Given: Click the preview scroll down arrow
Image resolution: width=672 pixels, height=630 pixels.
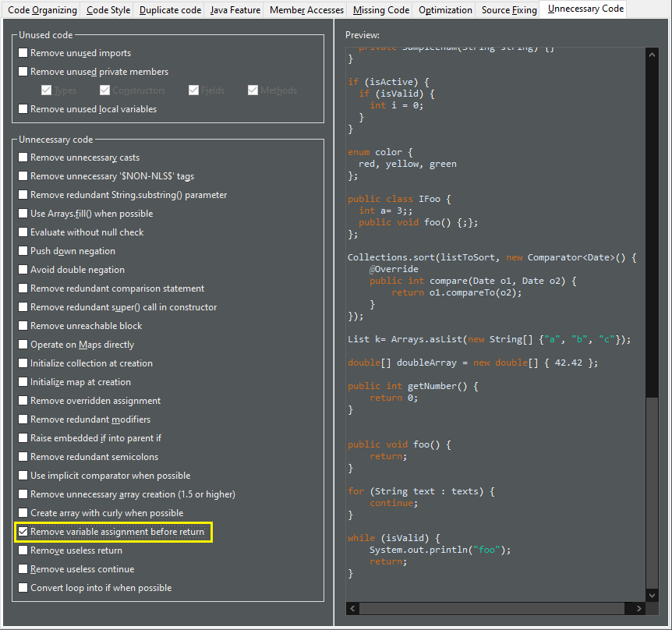Looking at the screenshot, I should tap(652, 595).
